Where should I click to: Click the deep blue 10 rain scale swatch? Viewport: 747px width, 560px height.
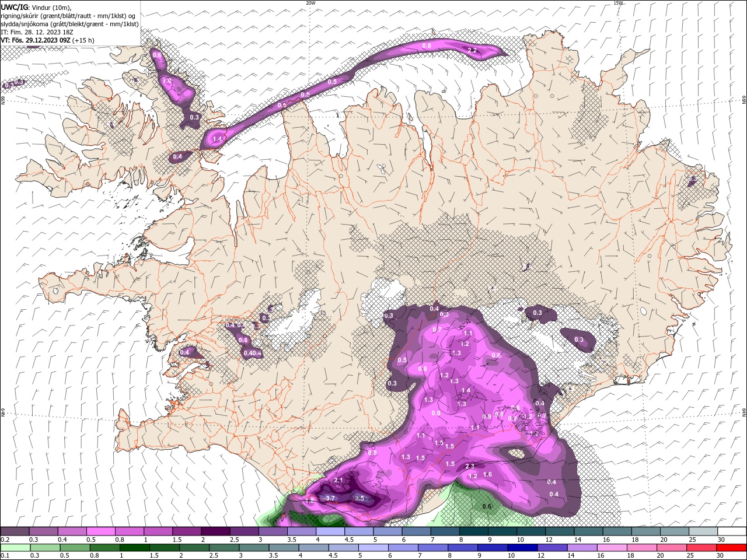tap(522, 548)
